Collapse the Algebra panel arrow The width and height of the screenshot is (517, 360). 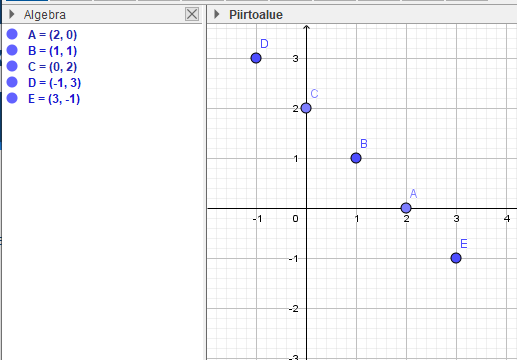pos(12,14)
